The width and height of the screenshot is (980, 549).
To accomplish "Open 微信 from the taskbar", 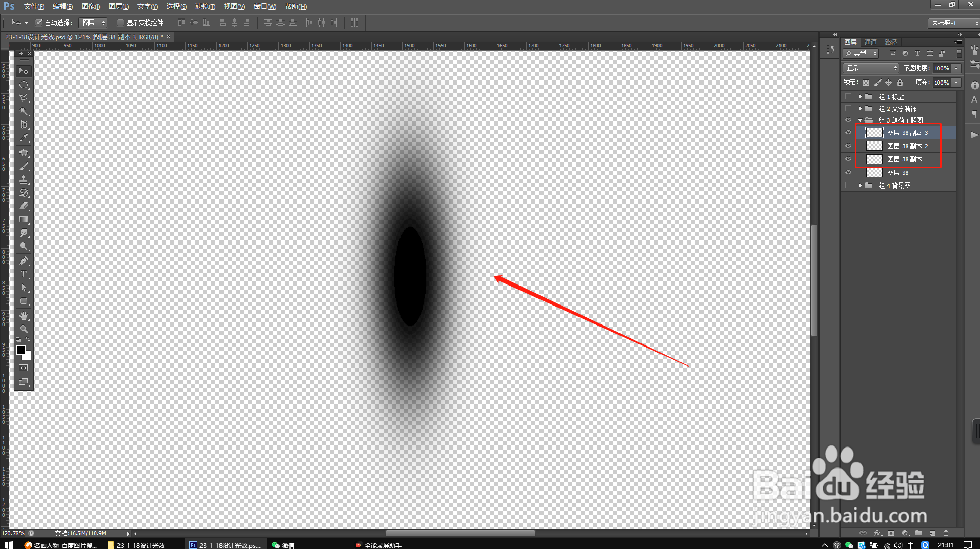I will [283, 545].
